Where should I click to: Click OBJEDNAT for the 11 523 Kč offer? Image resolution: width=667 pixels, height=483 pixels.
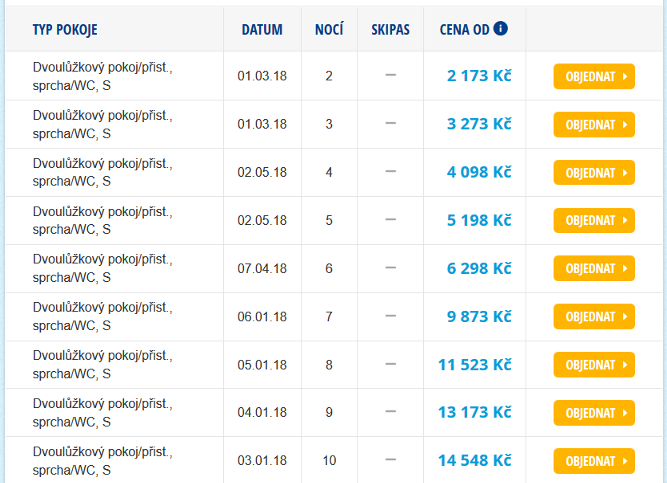(594, 365)
